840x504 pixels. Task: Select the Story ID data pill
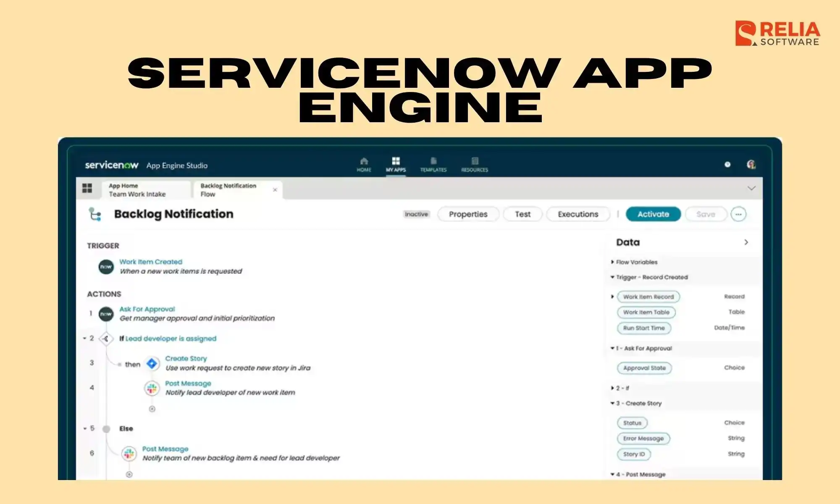pos(634,454)
